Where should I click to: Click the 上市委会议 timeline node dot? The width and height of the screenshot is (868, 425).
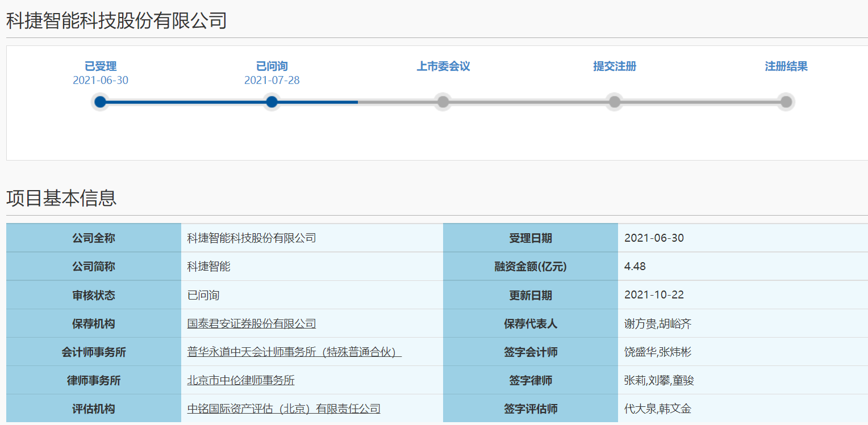(443, 102)
